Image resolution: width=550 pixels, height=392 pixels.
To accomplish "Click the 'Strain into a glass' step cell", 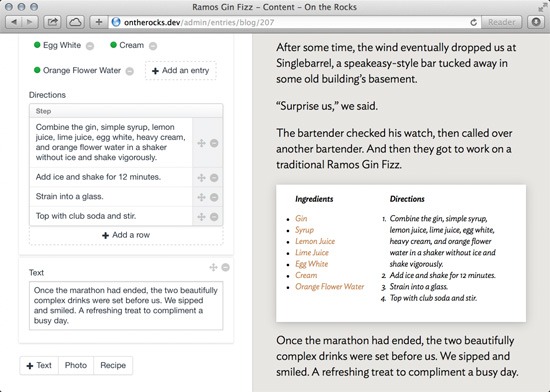I will pos(111,197).
